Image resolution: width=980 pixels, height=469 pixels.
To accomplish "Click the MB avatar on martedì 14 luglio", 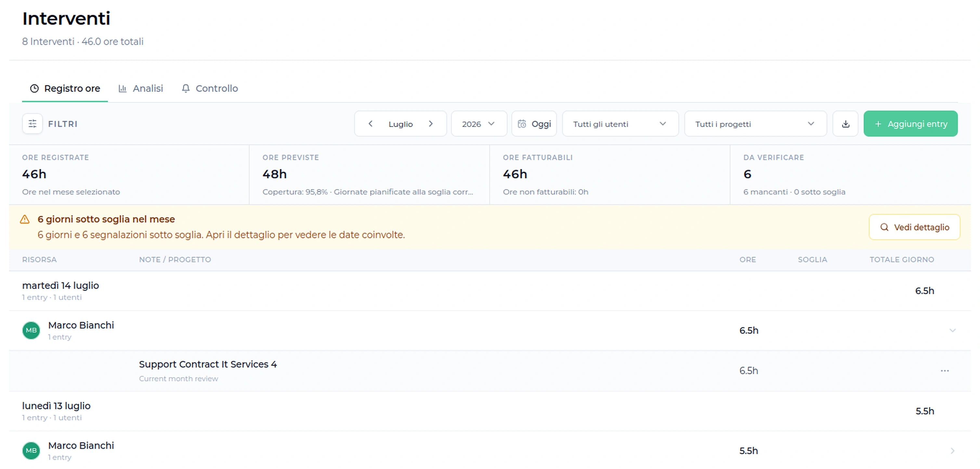I will click(x=31, y=330).
